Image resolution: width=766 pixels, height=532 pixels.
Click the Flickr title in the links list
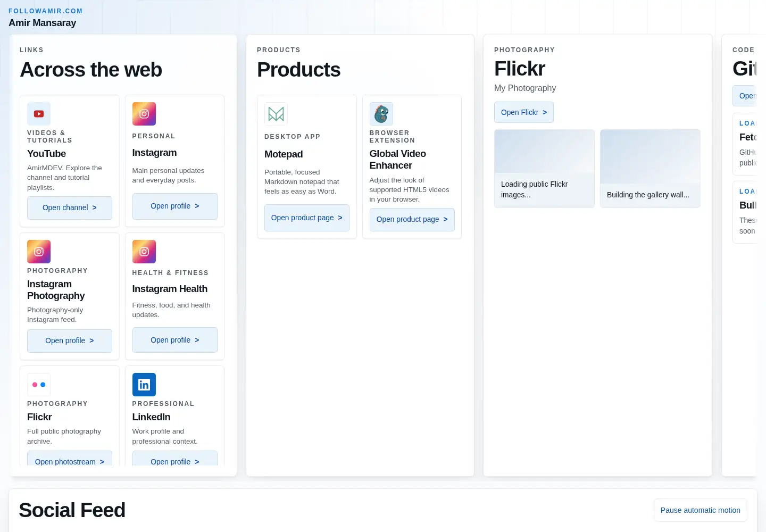click(39, 417)
